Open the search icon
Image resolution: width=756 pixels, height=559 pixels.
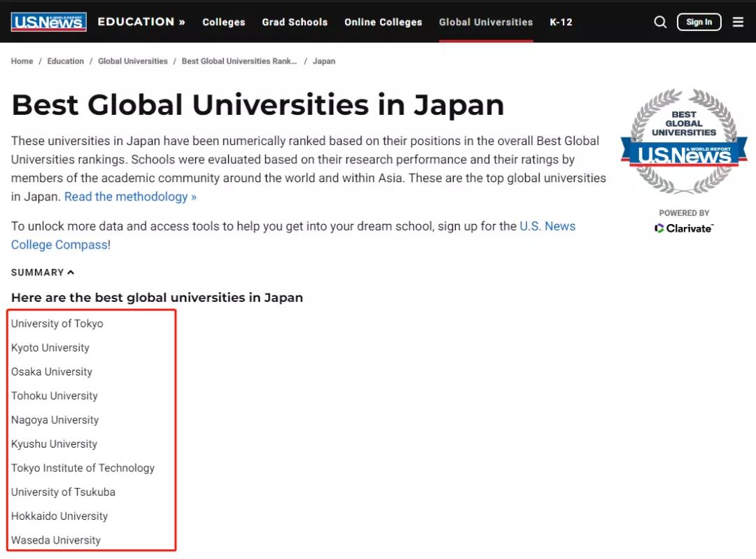(x=660, y=22)
